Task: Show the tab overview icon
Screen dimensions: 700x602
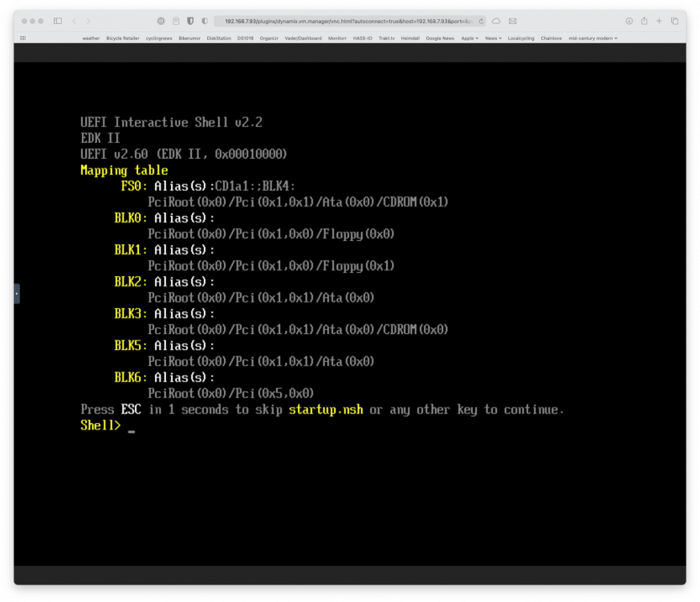Action: (674, 21)
